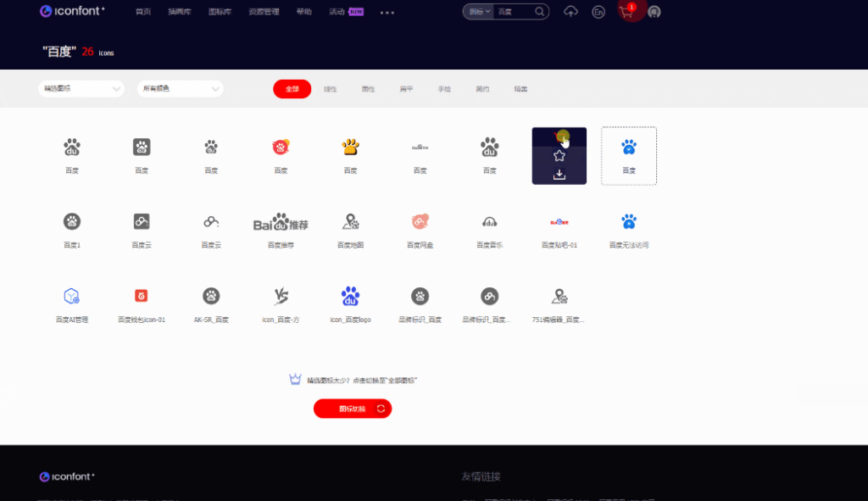Screen dimensions: 868x501
Task: Select the 百度推荐 icon
Action: tap(281, 222)
